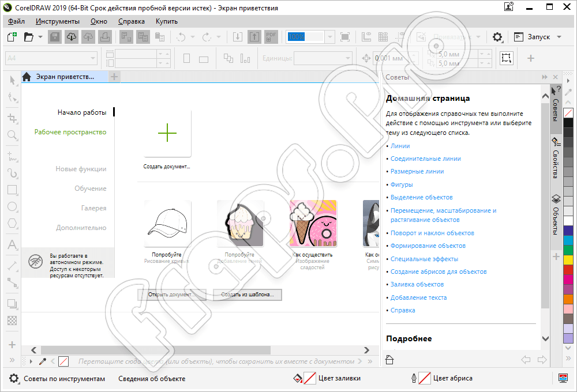This screenshot has width=577, height=392.
Task: Click the Создать из шаблона button
Action: [248, 295]
